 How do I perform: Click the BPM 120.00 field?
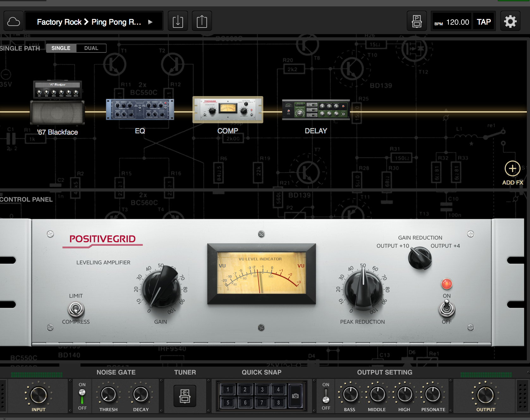tap(452, 22)
